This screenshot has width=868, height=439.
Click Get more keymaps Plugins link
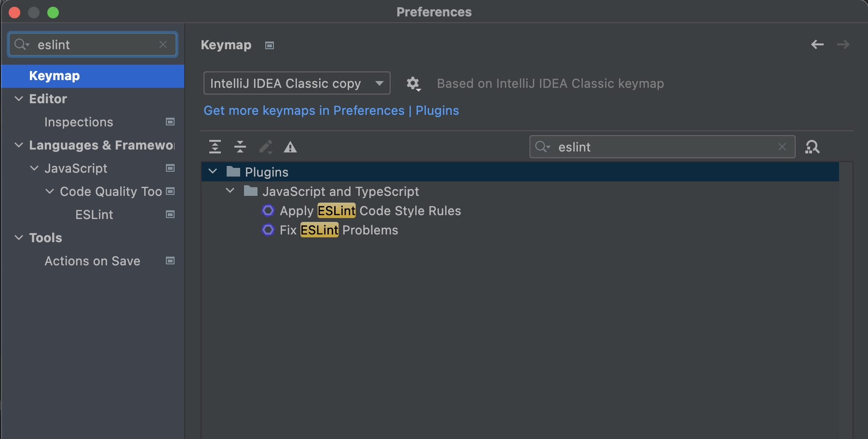(x=331, y=110)
